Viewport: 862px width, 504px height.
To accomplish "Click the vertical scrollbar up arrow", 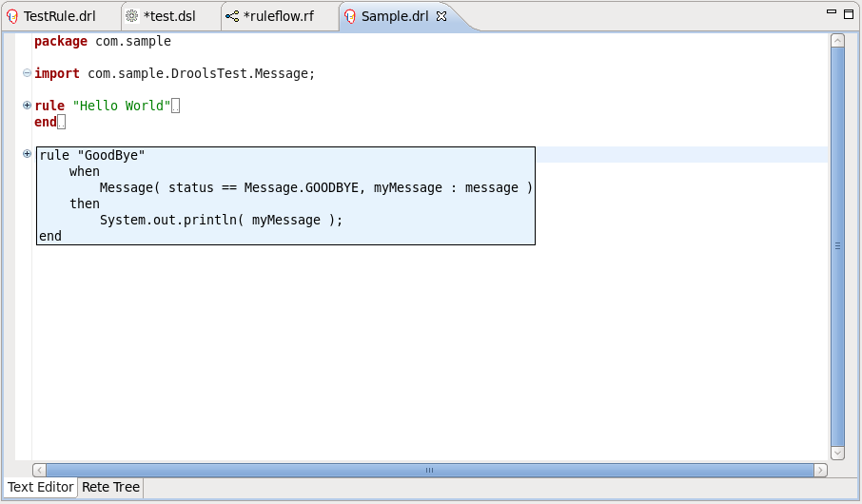I will click(837, 40).
